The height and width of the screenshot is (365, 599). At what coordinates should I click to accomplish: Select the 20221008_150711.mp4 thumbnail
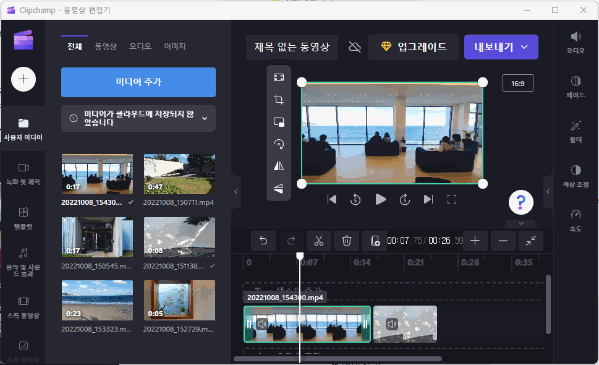179,174
